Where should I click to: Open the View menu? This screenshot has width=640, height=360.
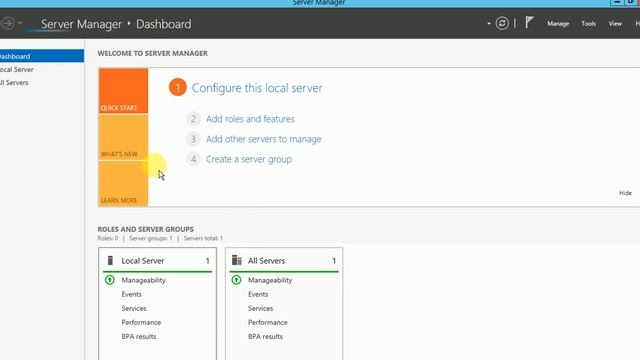(615, 24)
